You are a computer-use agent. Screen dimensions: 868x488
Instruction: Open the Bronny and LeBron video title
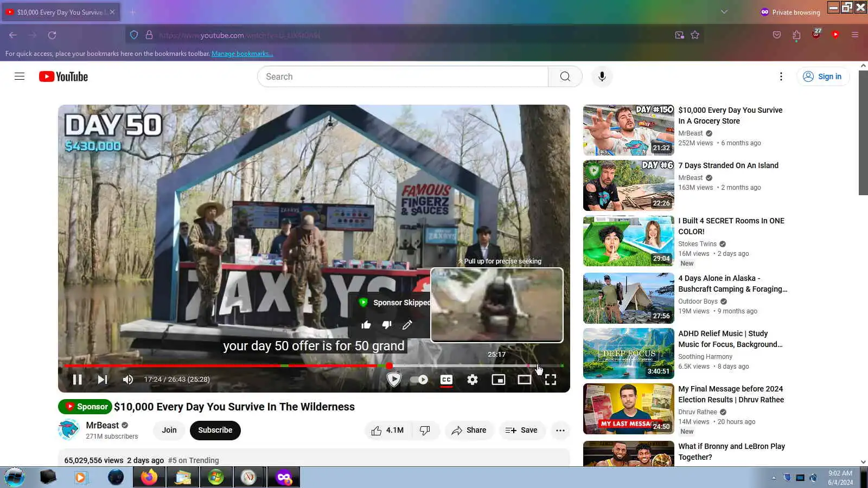coord(731,452)
